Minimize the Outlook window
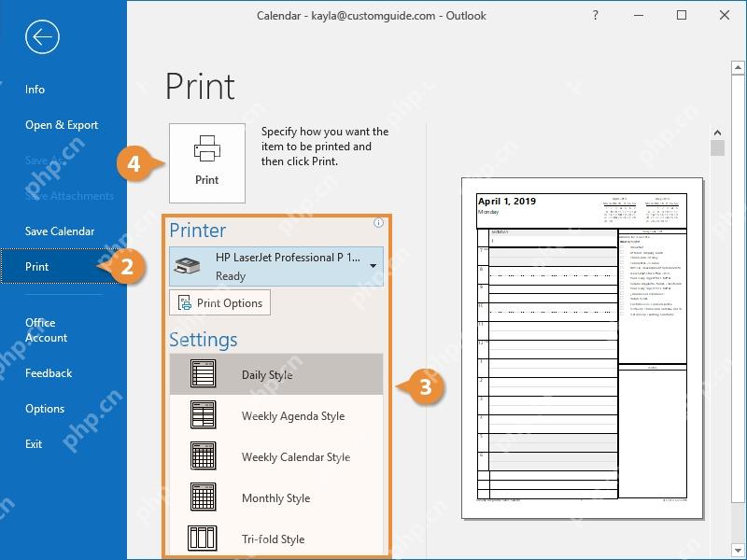Screen dimensions: 747x560 (x=639, y=15)
